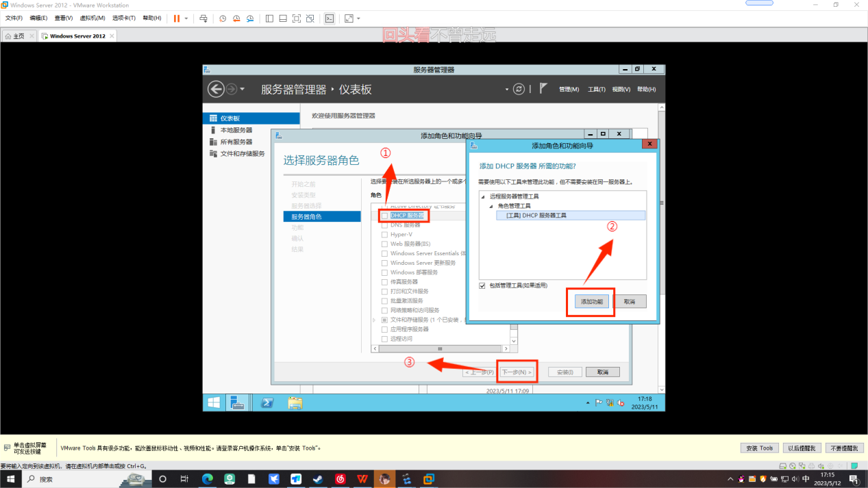Open the console view icon in VMware toolbar
This screenshot has height=488, width=868.
(x=330, y=18)
